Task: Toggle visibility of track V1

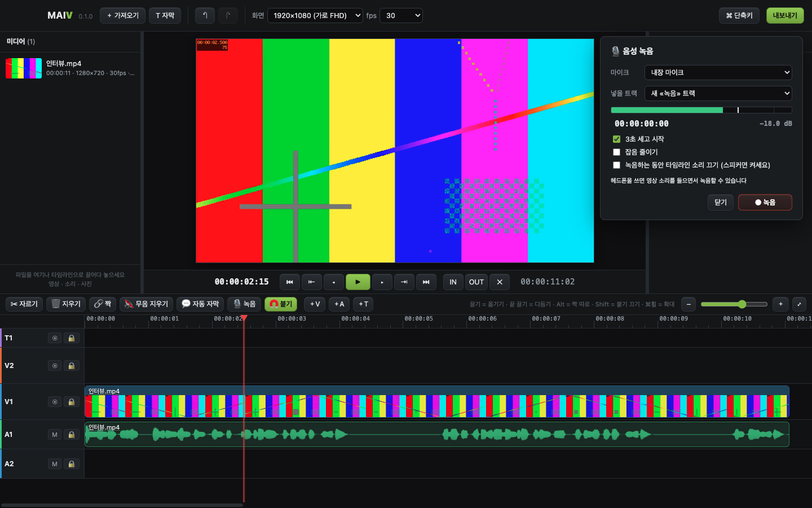Action: pos(55,402)
